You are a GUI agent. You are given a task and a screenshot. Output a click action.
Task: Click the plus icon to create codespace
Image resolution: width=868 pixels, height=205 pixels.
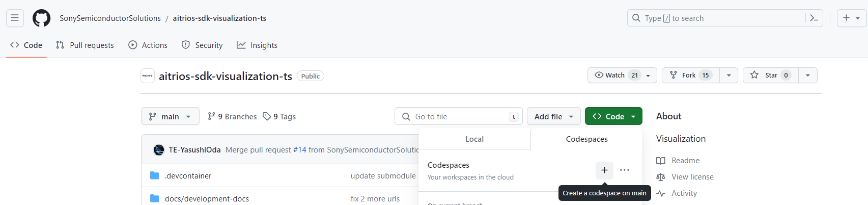604,170
